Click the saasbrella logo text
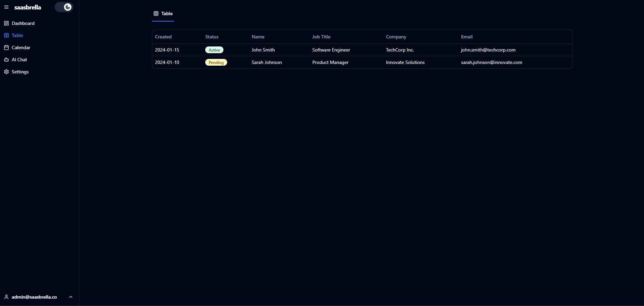Screen dimensions: 644x306 tap(28, 7)
